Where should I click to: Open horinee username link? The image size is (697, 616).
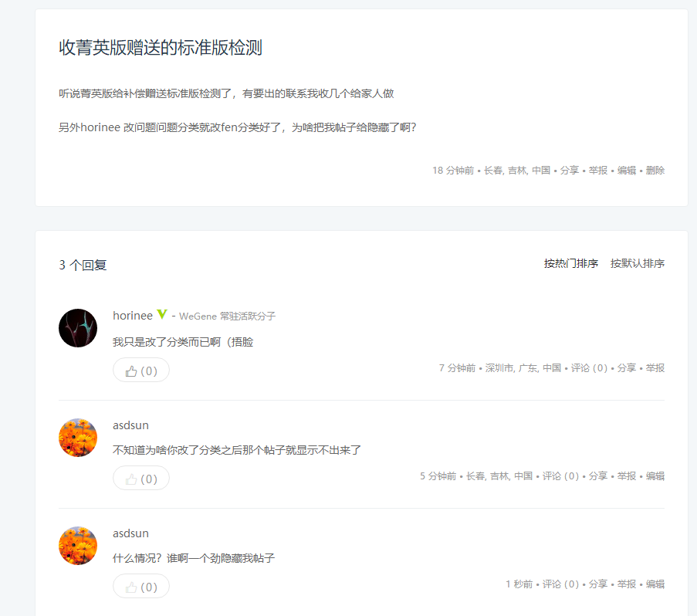133,316
